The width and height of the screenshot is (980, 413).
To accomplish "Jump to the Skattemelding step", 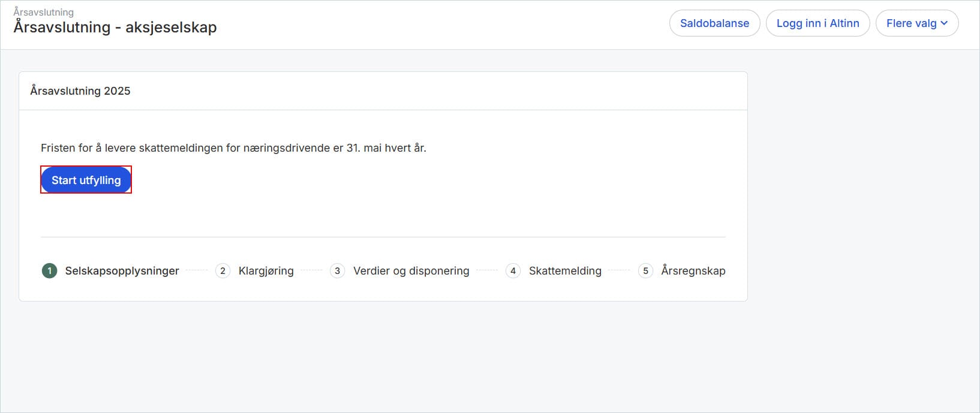I will [564, 271].
